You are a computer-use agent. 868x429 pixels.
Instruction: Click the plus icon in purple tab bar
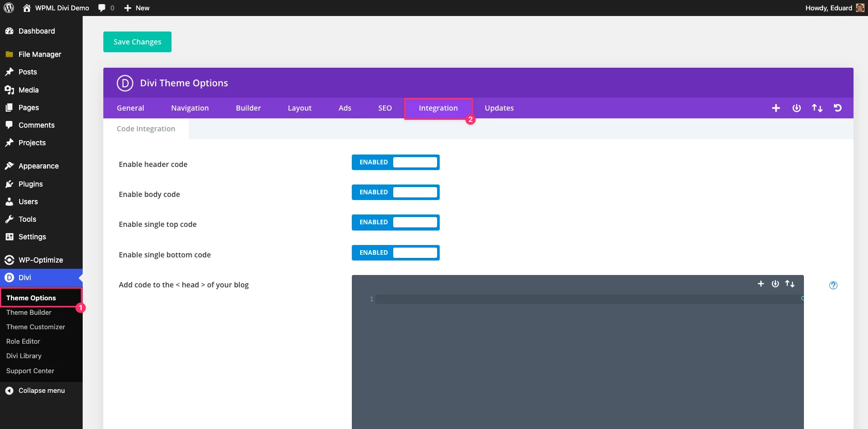(x=776, y=108)
